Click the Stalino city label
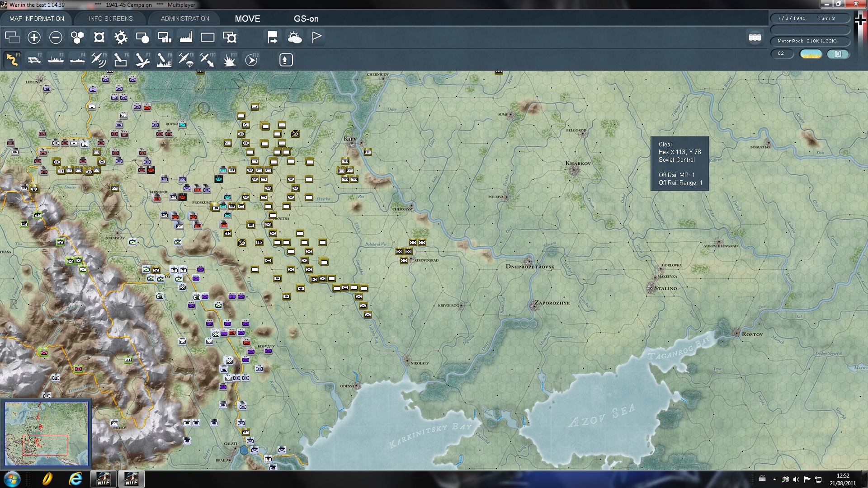Viewport: 868px width, 488px height. (665, 288)
